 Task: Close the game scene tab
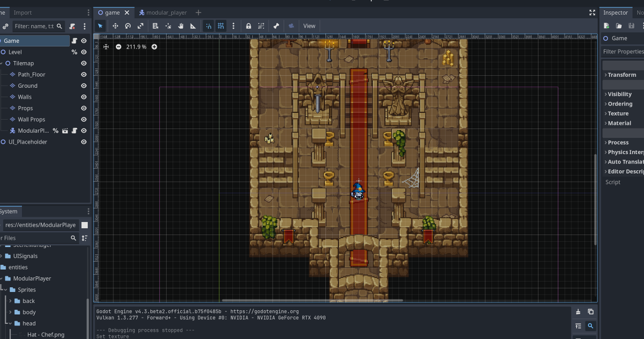(128, 12)
